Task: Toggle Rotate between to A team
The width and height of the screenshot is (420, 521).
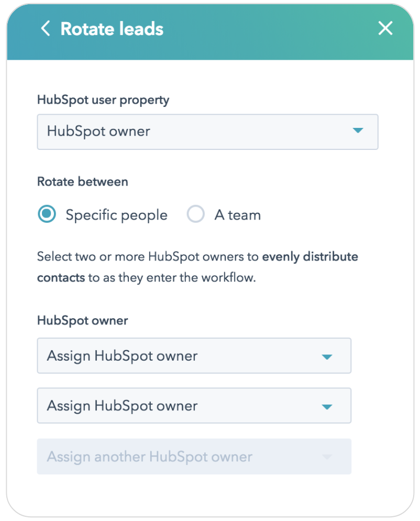Action: pyautogui.click(x=195, y=214)
